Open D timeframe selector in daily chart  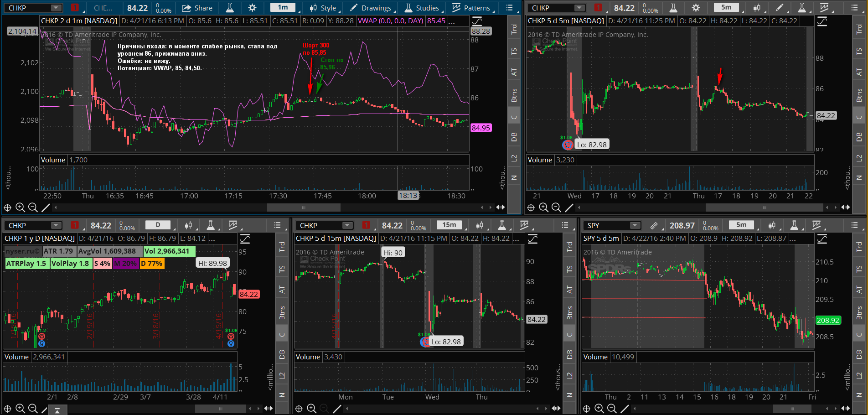point(158,225)
